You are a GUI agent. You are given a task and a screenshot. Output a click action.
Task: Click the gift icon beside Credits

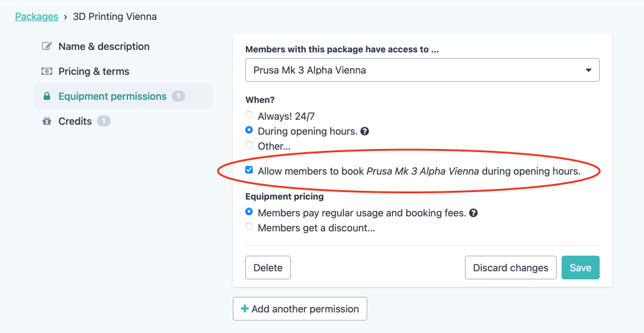pos(46,122)
